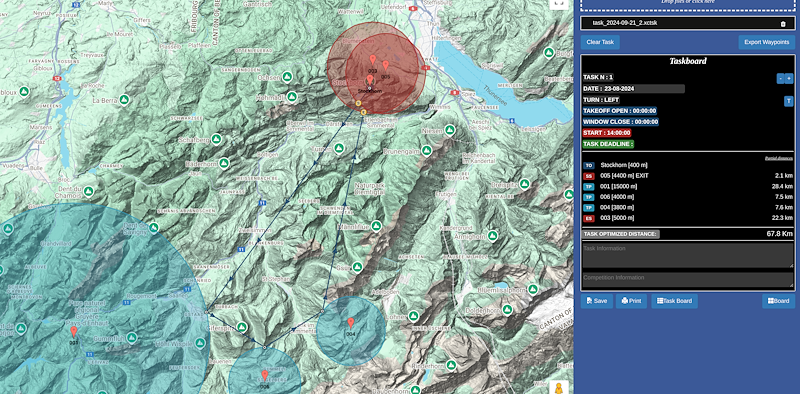This screenshot has width=800, height=394.
Task: Select the red marker for waypoint 001
Action: tap(74, 332)
